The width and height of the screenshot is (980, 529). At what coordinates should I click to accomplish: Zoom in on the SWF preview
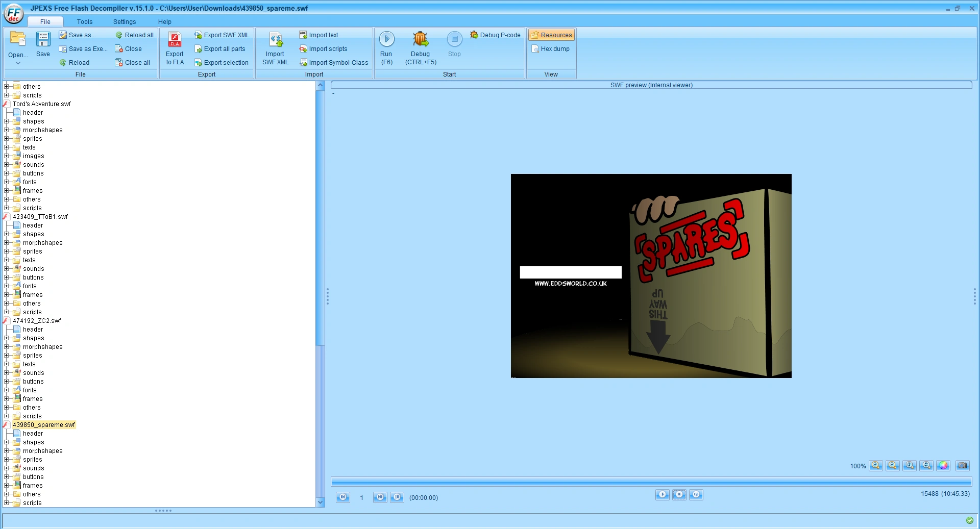click(x=876, y=466)
